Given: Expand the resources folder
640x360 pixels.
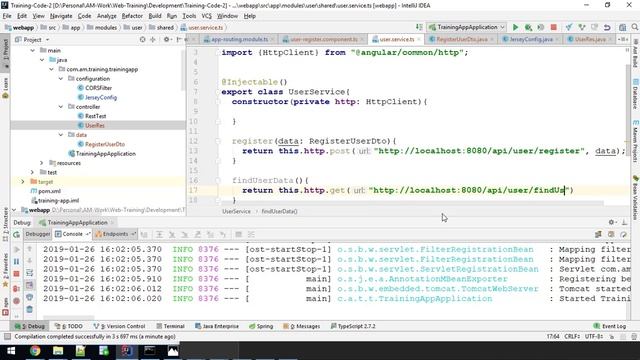Looking at the screenshot, I should (x=42, y=163).
